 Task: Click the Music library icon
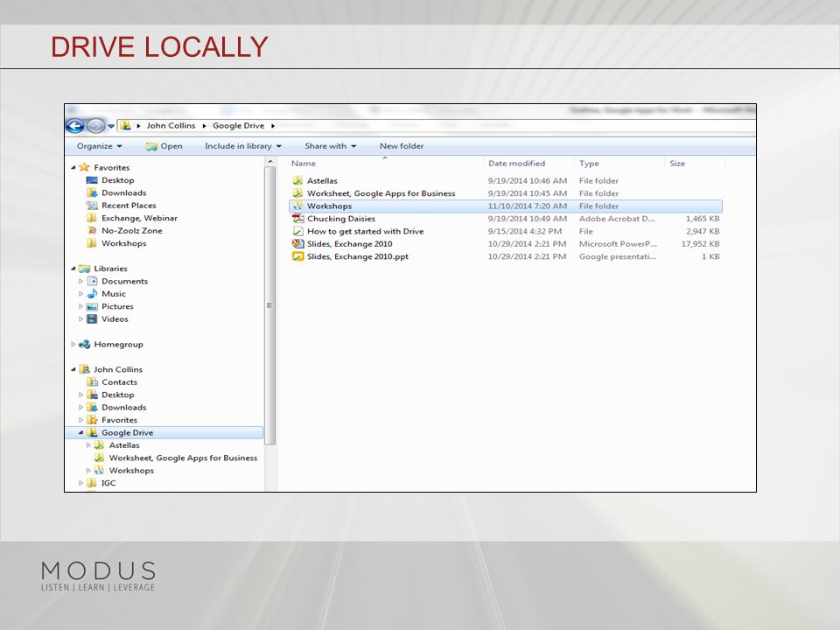tap(92, 294)
